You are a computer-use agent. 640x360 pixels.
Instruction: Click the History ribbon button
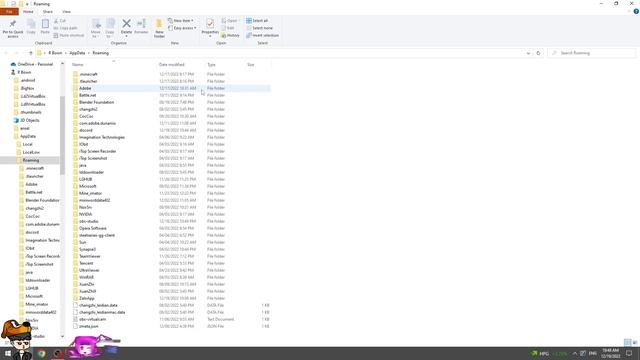(230, 36)
